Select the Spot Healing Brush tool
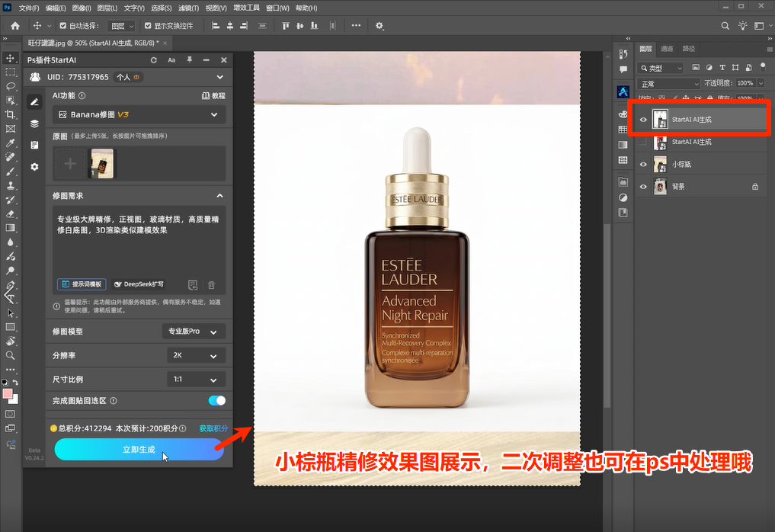Image resolution: width=775 pixels, height=532 pixels. point(10,157)
